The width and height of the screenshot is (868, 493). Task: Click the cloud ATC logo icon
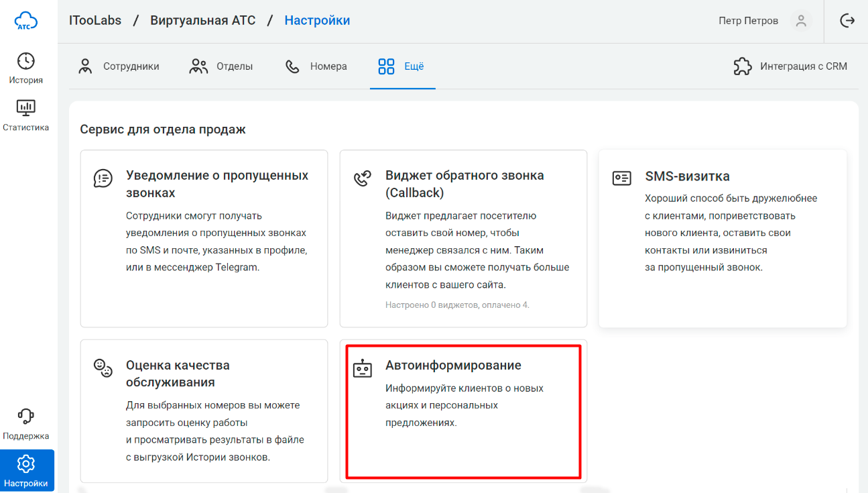coord(26,21)
